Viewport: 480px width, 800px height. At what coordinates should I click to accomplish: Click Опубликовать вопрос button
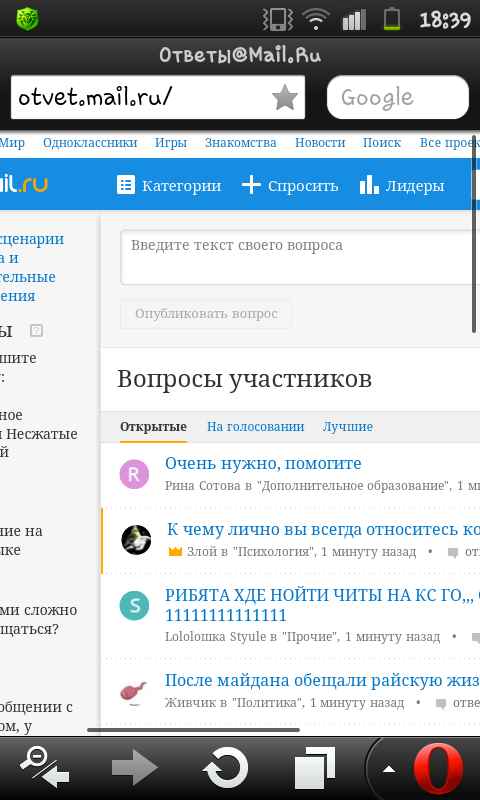point(206,314)
